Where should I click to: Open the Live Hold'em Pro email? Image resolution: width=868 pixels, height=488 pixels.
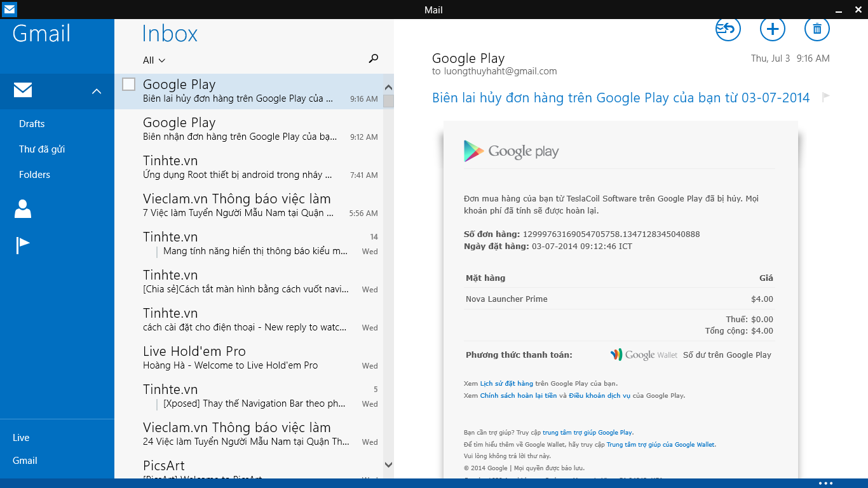[x=248, y=358]
